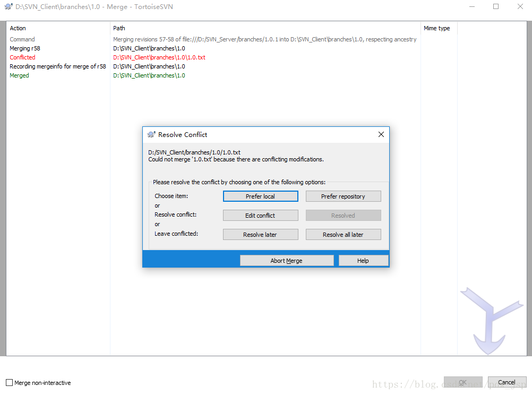Viewport: 532px width, 395px height.
Task: Click the Merging revisions 57-58 command text
Action: click(x=264, y=39)
